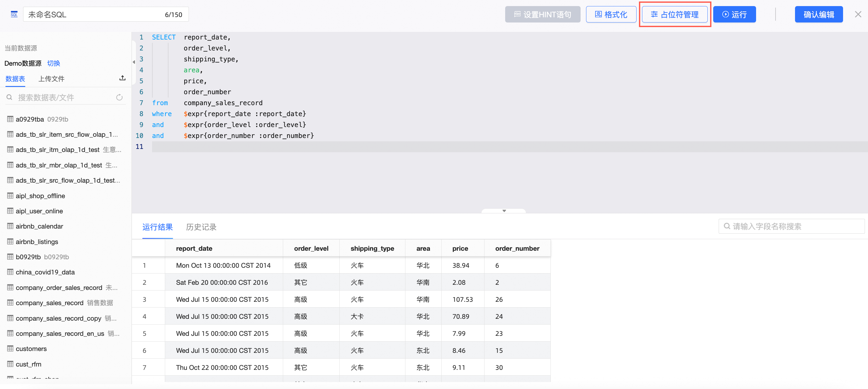Focus the 请输入字段名称搜索 field
This screenshot has height=389, width=868.
tap(792, 226)
